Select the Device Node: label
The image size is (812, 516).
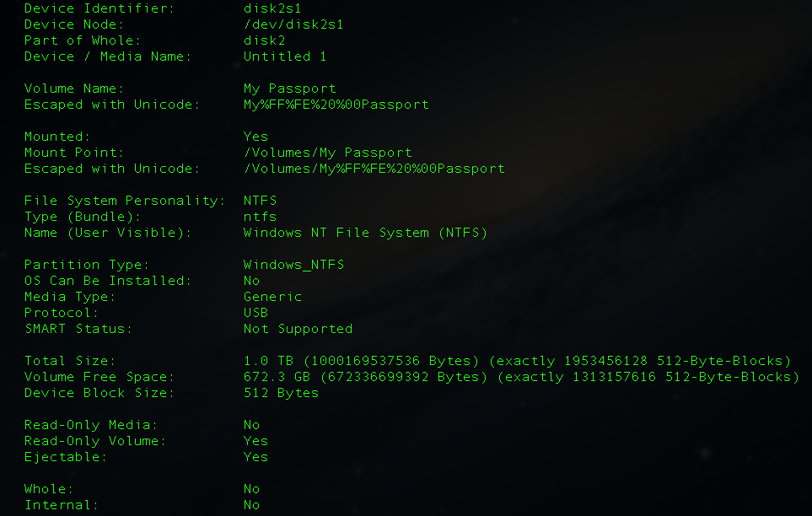pos(74,24)
